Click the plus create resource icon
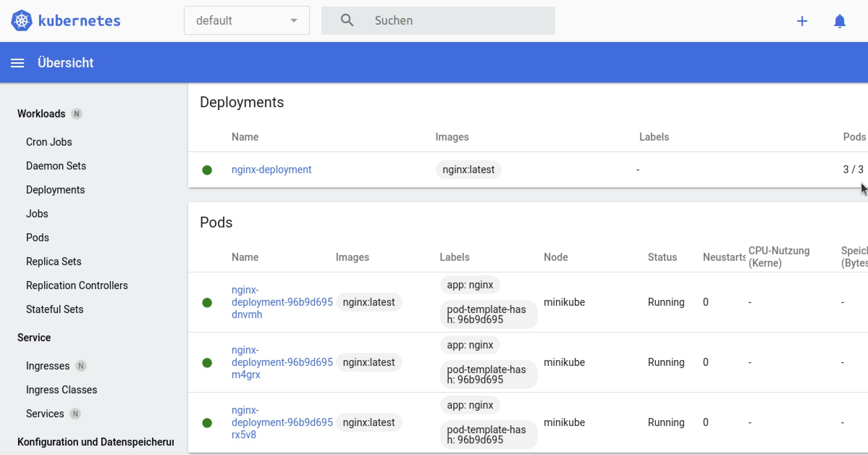This screenshot has height=455, width=868. (802, 21)
